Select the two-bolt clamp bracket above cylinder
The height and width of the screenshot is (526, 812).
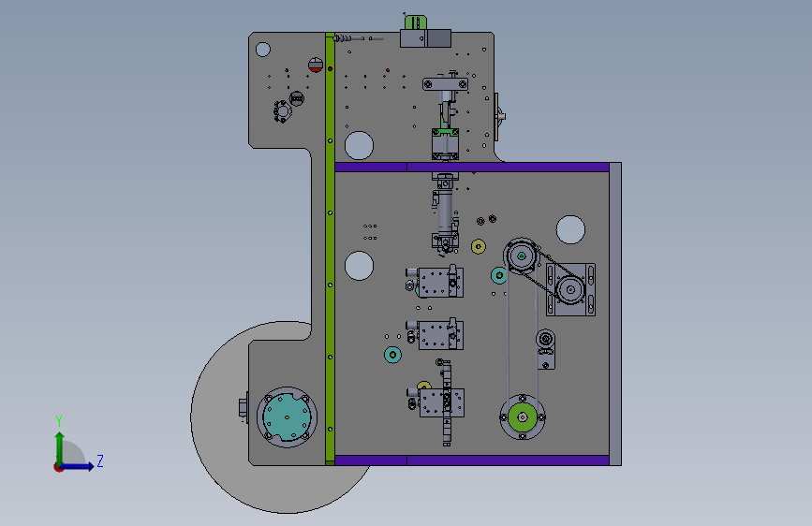(446, 84)
